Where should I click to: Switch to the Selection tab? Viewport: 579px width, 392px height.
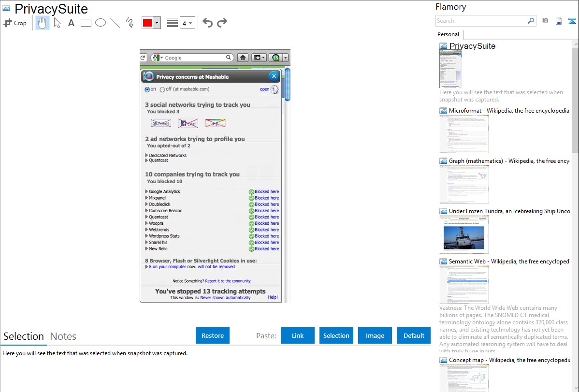(x=24, y=336)
